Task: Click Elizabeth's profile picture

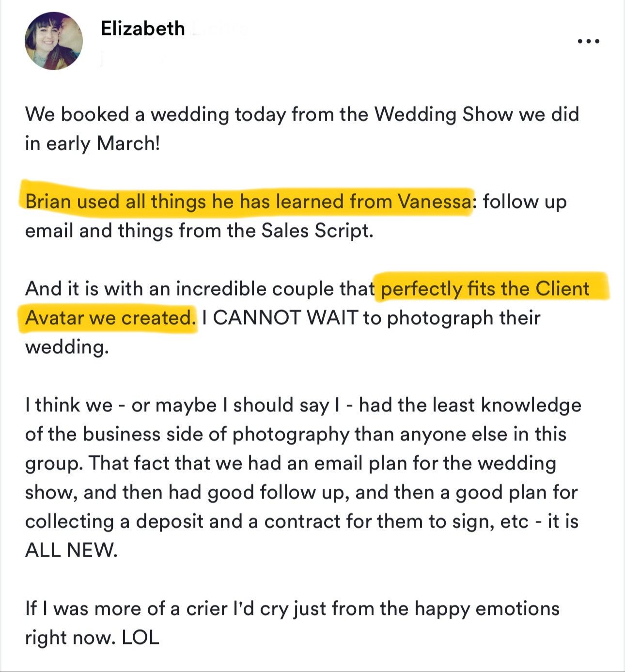Action: click(54, 41)
